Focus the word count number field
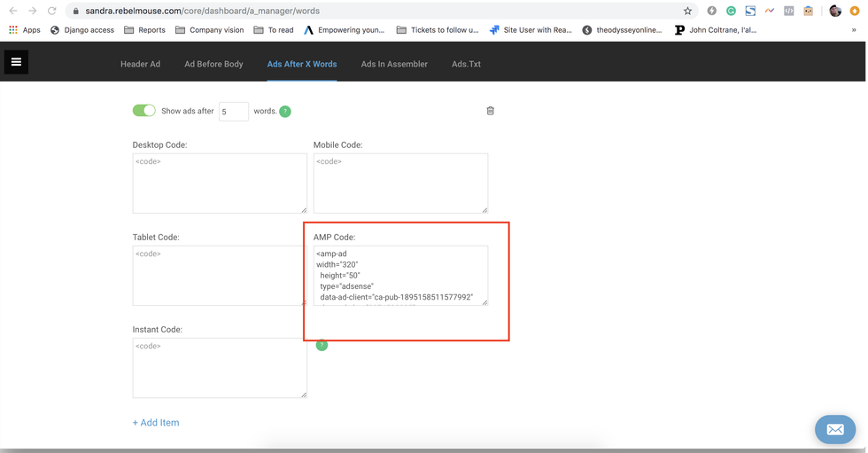 click(x=234, y=112)
